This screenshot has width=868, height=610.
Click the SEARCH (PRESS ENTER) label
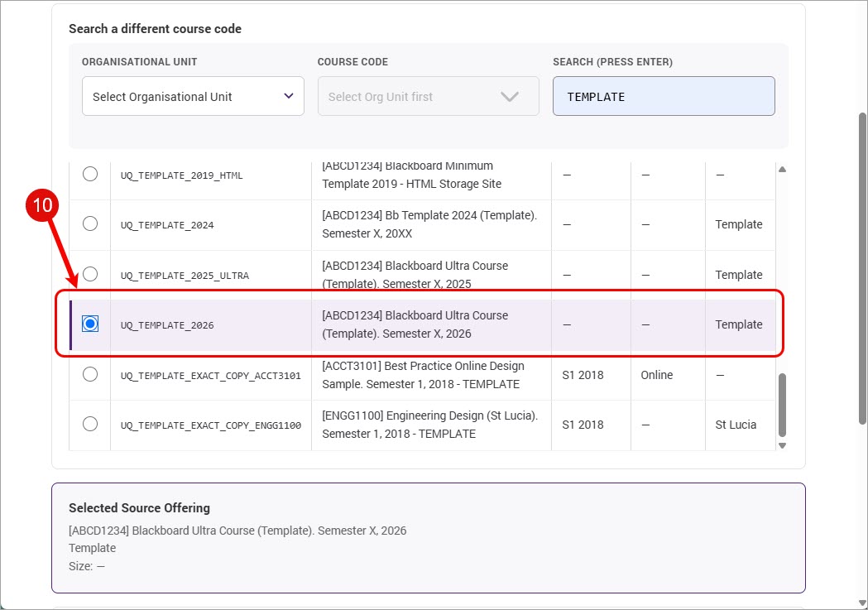coord(613,62)
